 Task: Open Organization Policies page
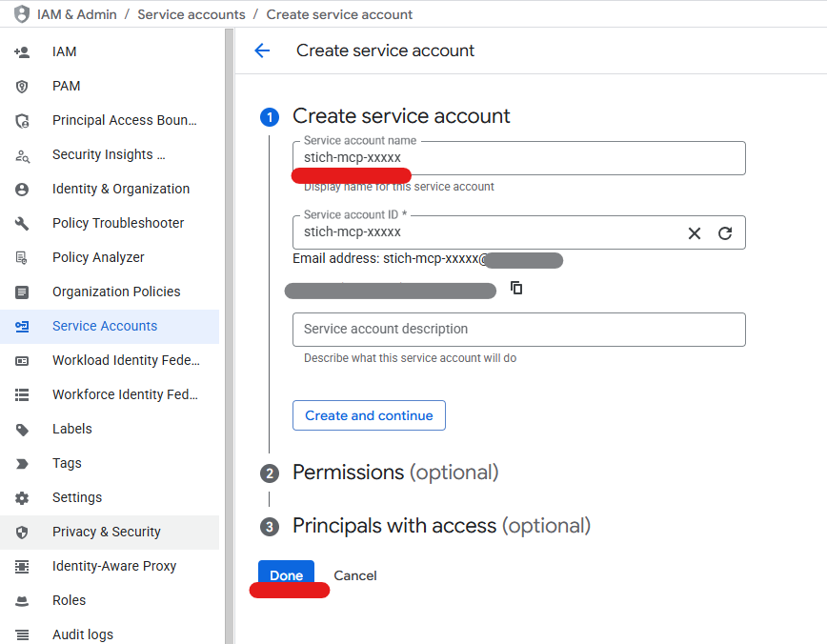pyautogui.click(x=110, y=292)
